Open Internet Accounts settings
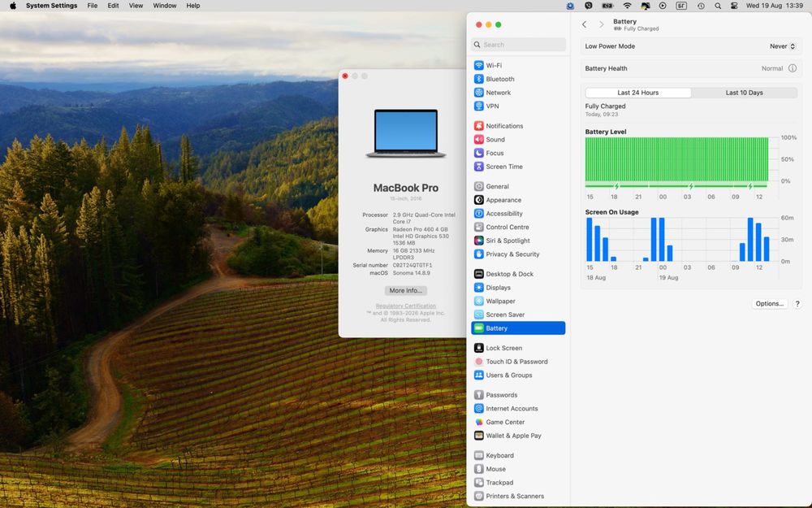Image resolution: width=812 pixels, height=508 pixels. pos(518,409)
